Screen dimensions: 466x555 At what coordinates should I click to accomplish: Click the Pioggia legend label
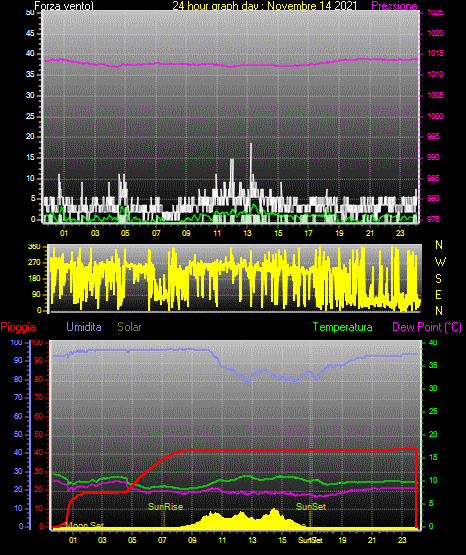coord(18,327)
